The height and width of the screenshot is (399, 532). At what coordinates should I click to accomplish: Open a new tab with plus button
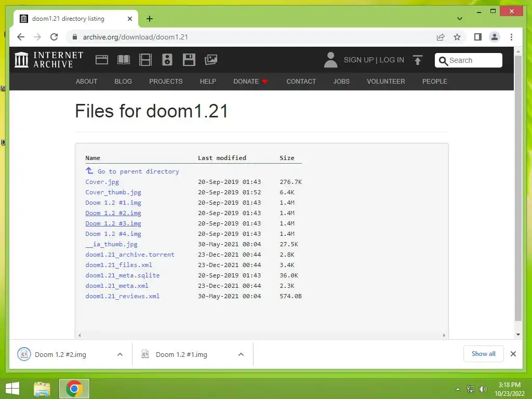pyautogui.click(x=149, y=19)
